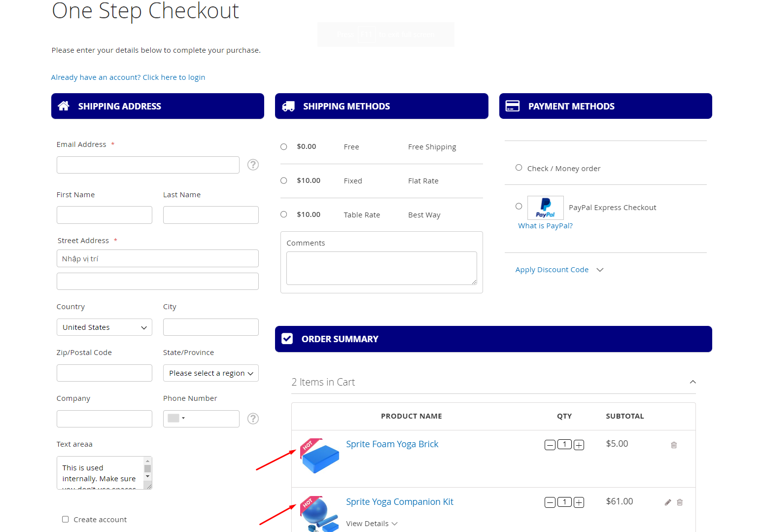Choose the Flat Rate $10.00 shipping method
The image size is (762, 532).
click(284, 181)
